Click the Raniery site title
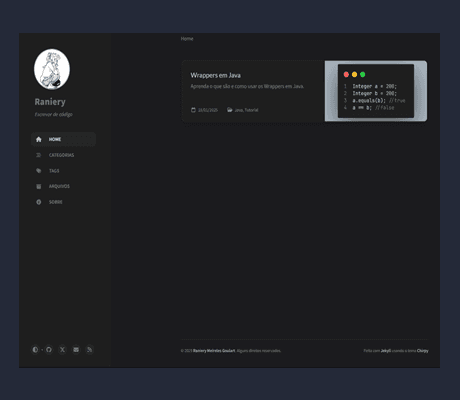Screen dimensions: 460x400 (50, 102)
